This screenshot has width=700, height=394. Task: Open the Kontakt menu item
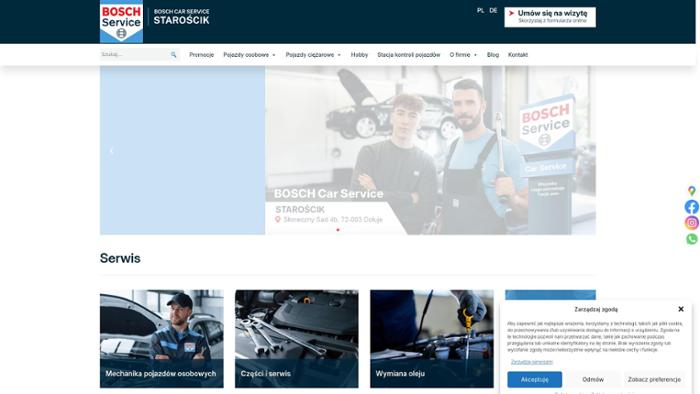[518, 55]
